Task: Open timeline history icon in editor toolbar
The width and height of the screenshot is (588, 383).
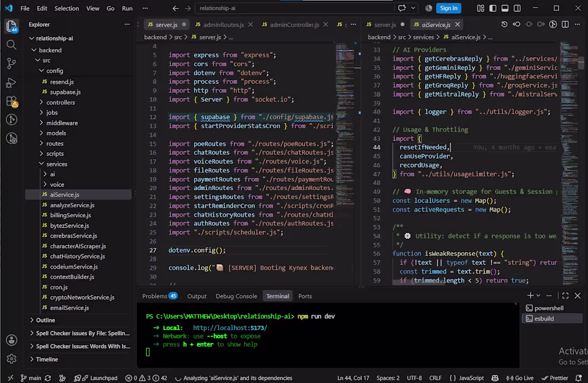Action: (x=505, y=25)
